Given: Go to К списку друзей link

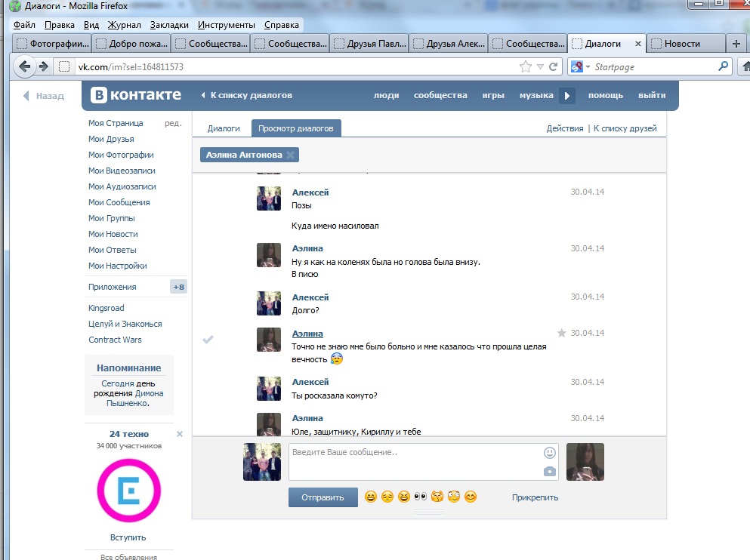Looking at the screenshot, I should (x=625, y=128).
